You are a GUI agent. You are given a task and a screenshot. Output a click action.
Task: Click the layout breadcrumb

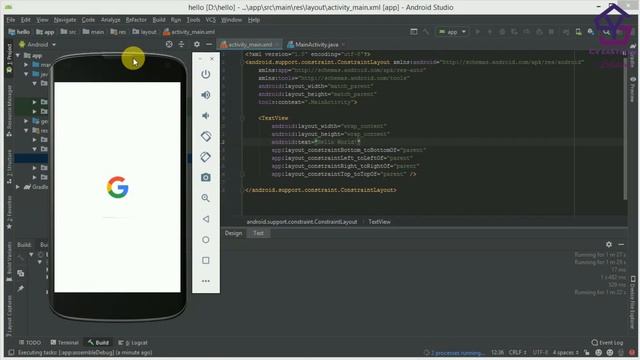click(x=144, y=32)
